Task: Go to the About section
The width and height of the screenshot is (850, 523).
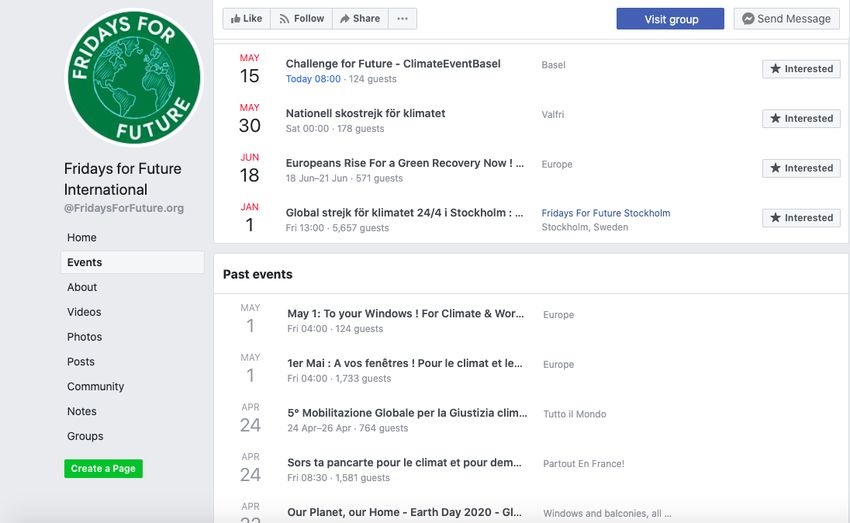Action: pos(82,287)
